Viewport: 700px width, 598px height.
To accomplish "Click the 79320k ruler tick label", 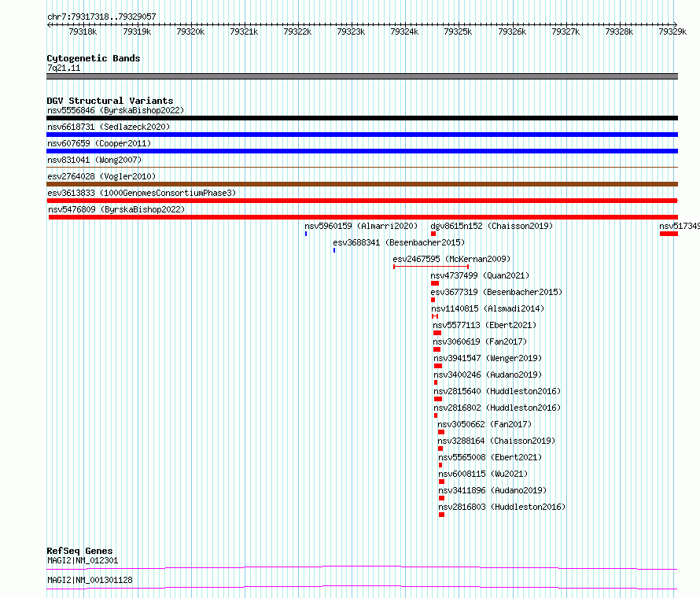I will point(190,31).
